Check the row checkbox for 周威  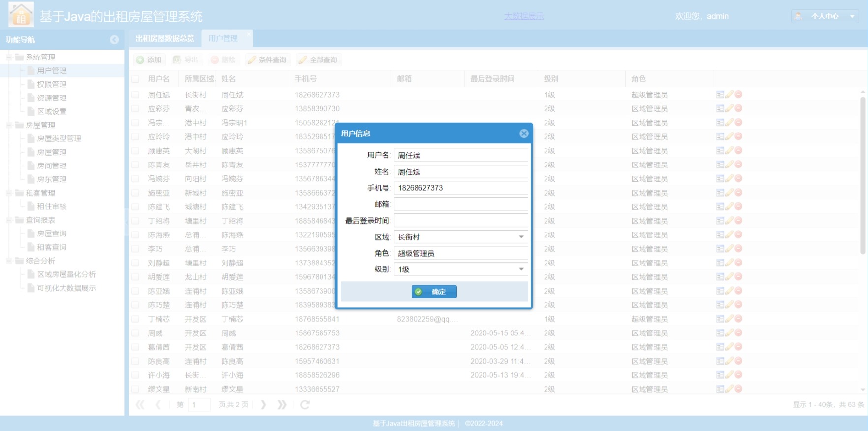(x=136, y=333)
